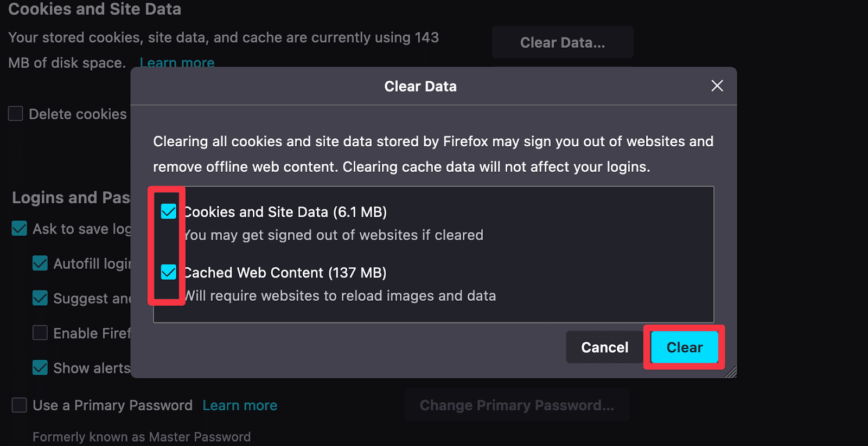Toggle the Autofill logins checkbox

coord(40,263)
